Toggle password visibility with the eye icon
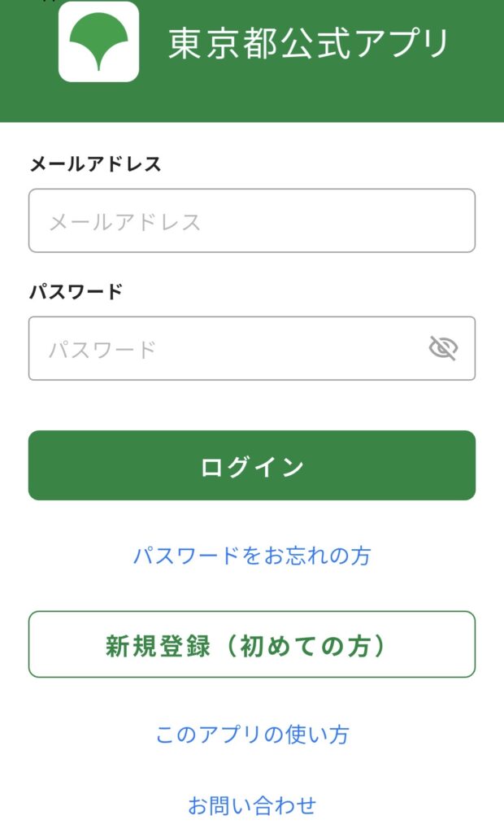Image resolution: width=504 pixels, height=833 pixels. (443, 348)
